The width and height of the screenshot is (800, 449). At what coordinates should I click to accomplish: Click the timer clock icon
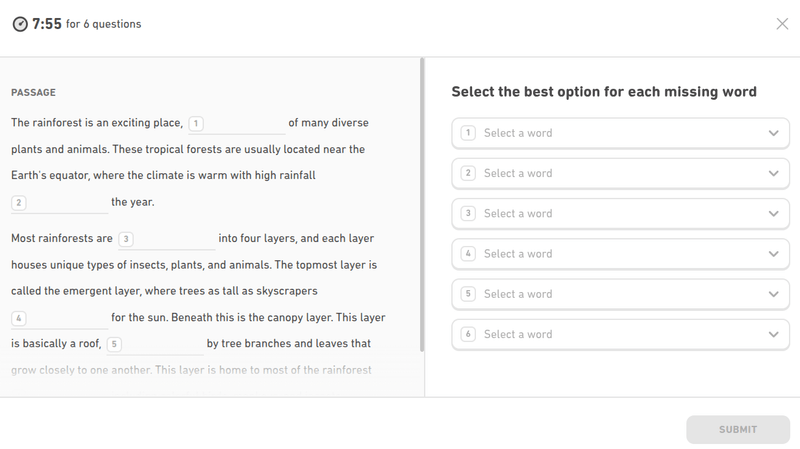(20, 24)
